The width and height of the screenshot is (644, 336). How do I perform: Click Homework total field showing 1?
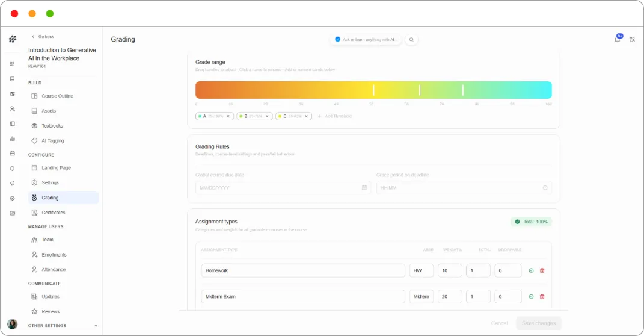(x=478, y=270)
